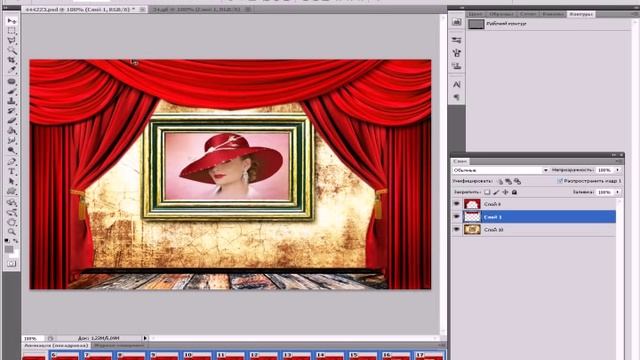Select the Blur tool
The width and height of the screenshot is (640, 360).
(x=12, y=140)
